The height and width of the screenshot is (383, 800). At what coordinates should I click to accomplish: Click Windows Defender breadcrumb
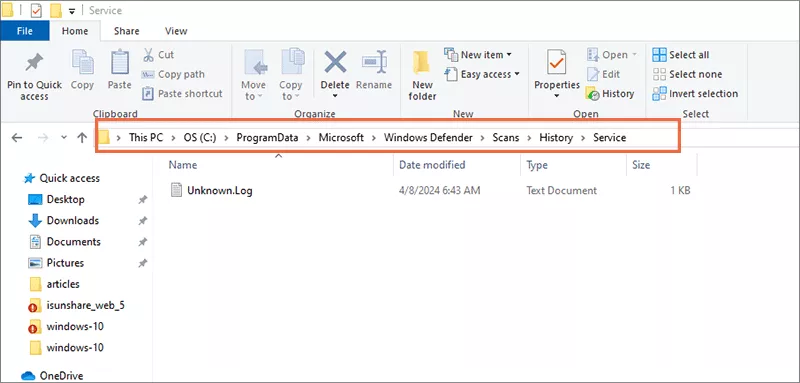point(428,138)
